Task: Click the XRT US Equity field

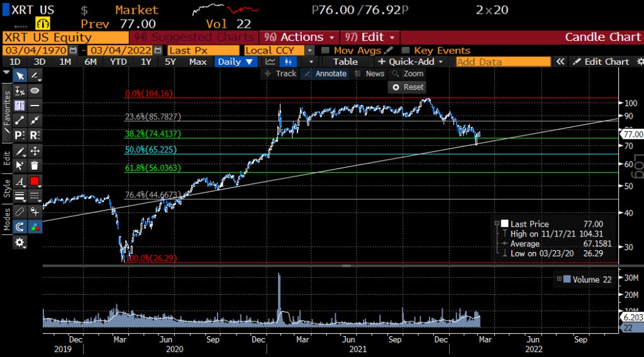Action: point(65,37)
